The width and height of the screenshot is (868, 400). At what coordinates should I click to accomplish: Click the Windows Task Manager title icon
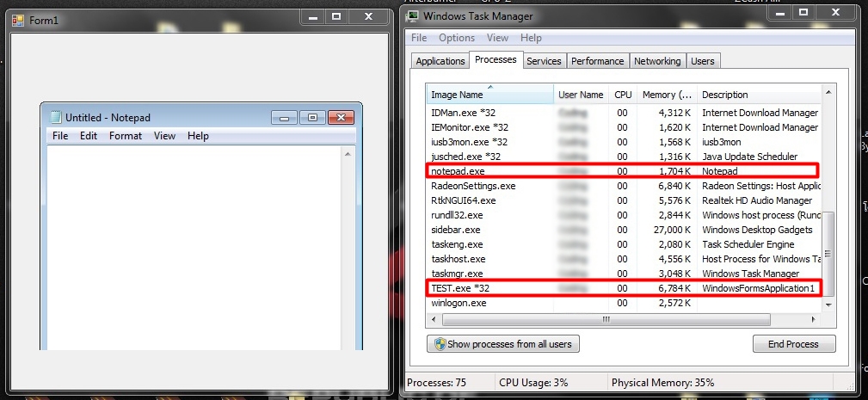pyautogui.click(x=412, y=16)
